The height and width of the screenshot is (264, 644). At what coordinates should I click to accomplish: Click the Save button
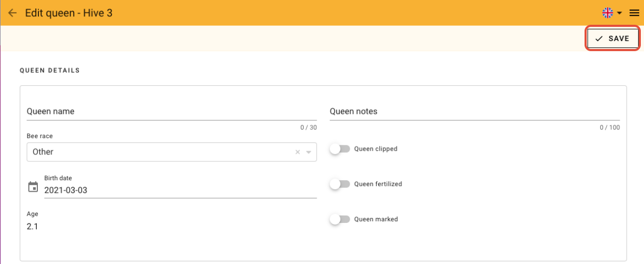[x=612, y=38]
